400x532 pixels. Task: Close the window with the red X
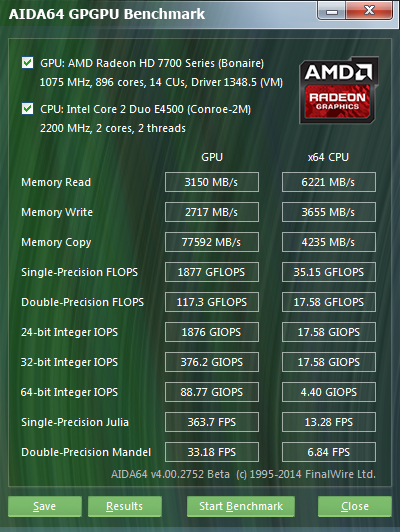coord(369,11)
